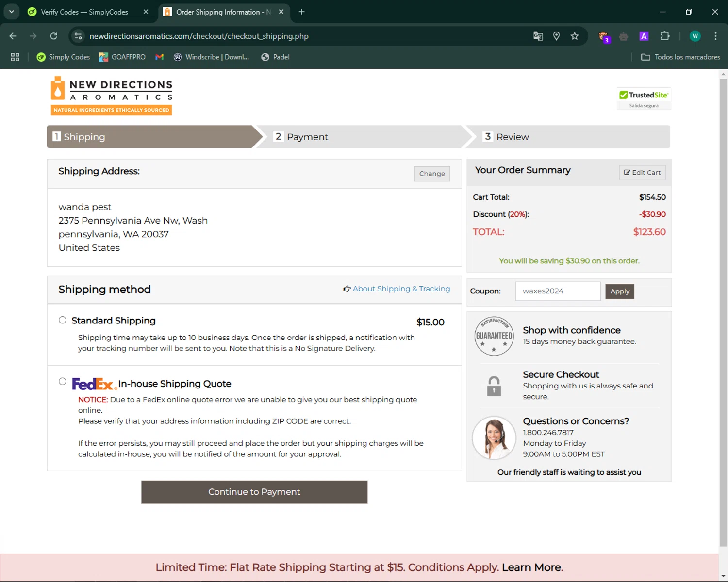This screenshot has width=728, height=582.
Task: Open the apps grid in bookmarks bar
Action: click(x=15, y=57)
